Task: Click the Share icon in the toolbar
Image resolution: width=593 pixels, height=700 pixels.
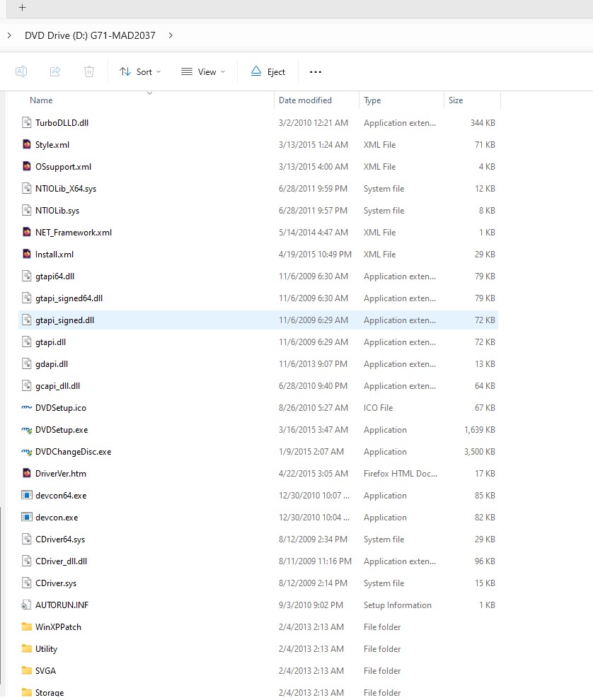Action: point(55,71)
